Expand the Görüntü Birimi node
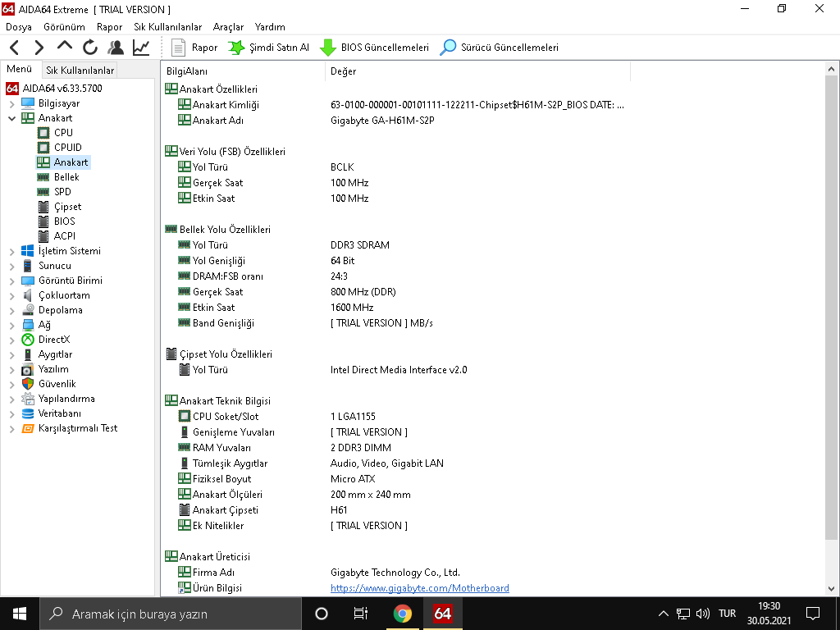840x630 pixels. point(11,281)
